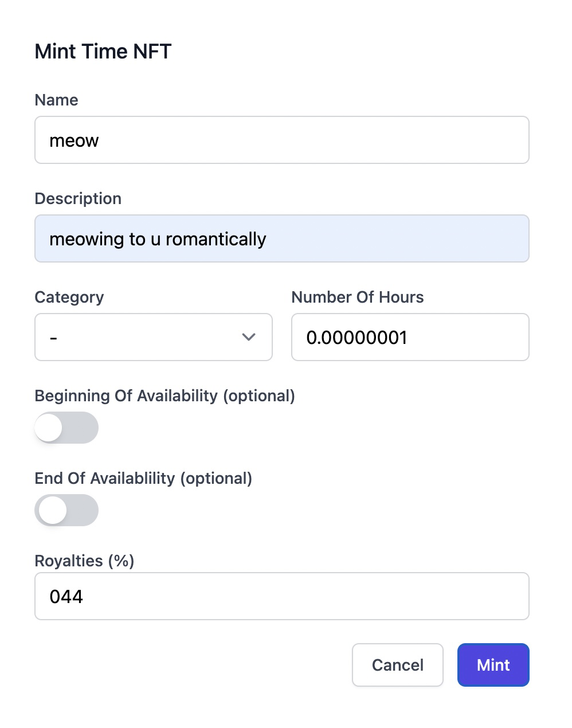Viewport: 572px width, 728px height.
Task: Cancel the Mint Time NFT dialog
Action: coord(397,665)
